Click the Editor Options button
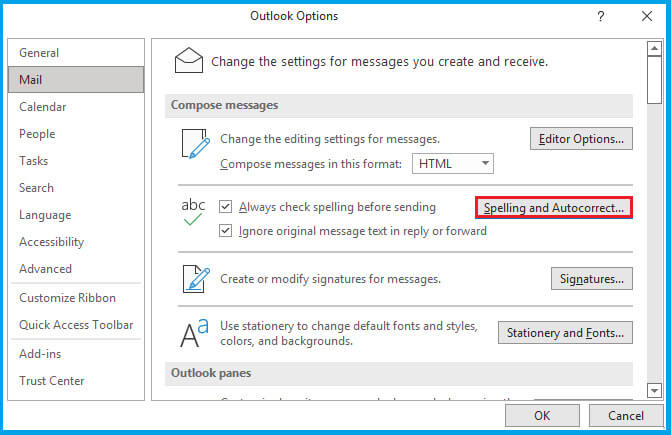The image size is (671, 435). (x=581, y=139)
